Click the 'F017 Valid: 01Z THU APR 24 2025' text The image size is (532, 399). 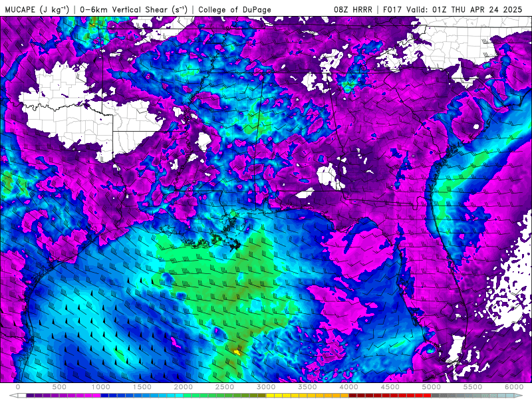[x=453, y=9]
